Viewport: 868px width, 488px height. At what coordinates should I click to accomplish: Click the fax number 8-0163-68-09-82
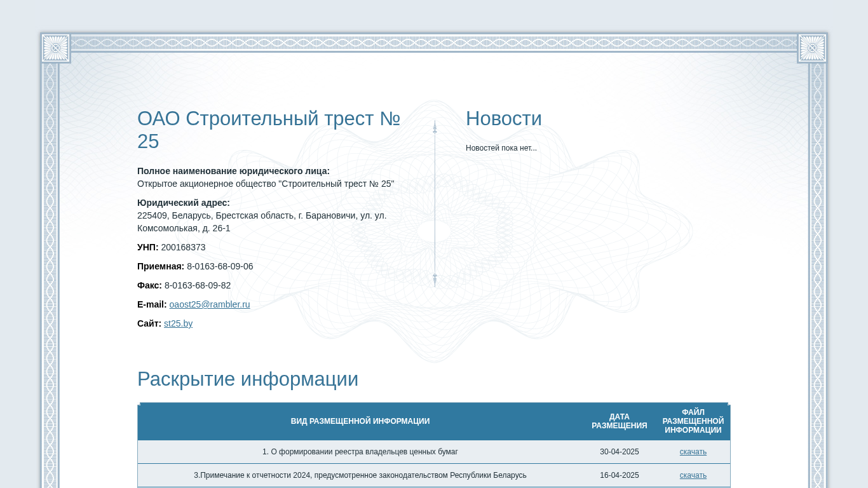point(198,285)
